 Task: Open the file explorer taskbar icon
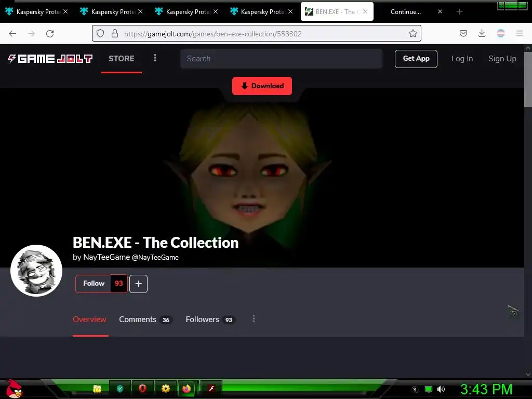click(x=97, y=389)
